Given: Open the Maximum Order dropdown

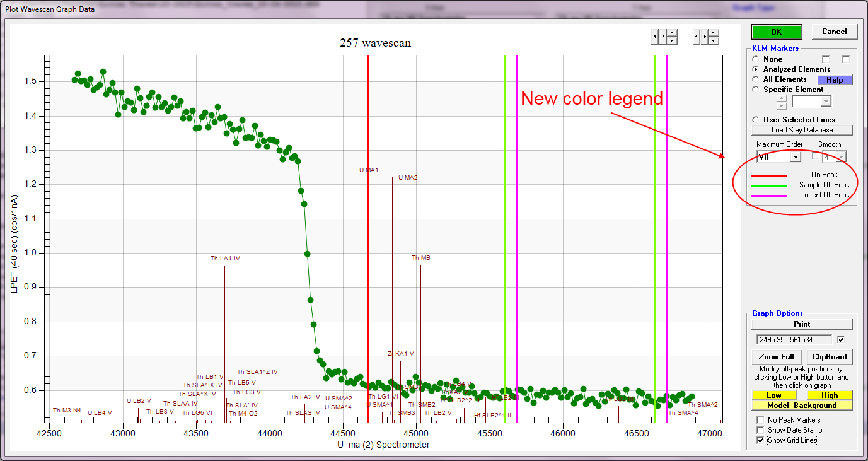Looking at the screenshot, I should pos(795,157).
